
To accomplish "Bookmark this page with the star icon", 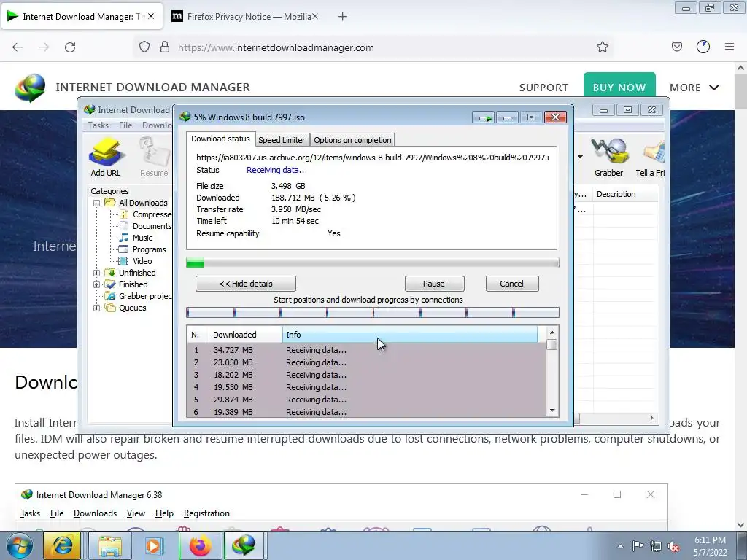I will tap(602, 47).
